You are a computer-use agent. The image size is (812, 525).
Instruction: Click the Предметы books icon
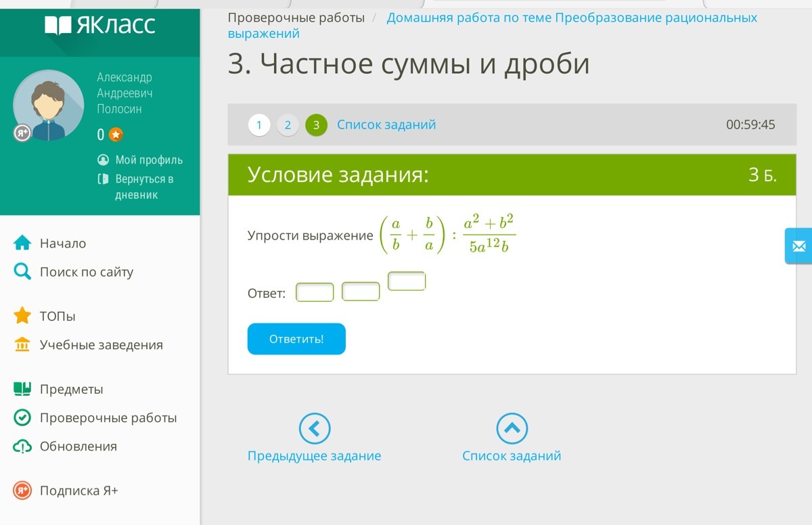pos(22,390)
